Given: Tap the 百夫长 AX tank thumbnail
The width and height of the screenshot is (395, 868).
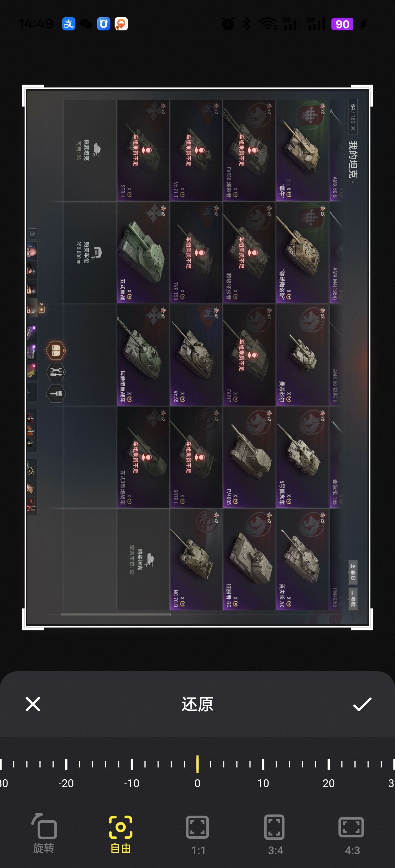Looking at the screenshot, I should (302, 560).
